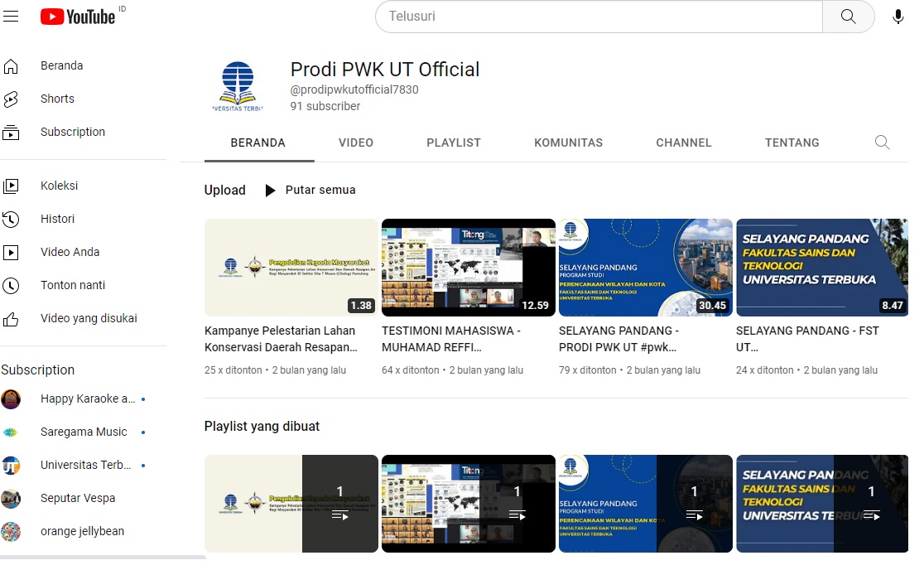Switch to the VIDEO tab

[356, 142]
